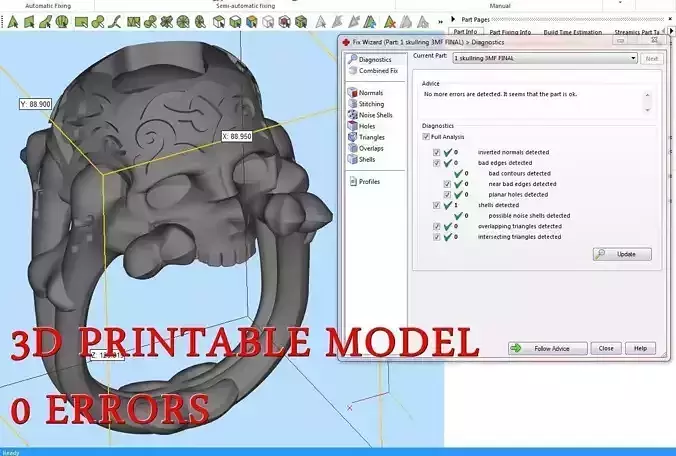
Task: Click the Follow Advice button
Action: (548, 348)
